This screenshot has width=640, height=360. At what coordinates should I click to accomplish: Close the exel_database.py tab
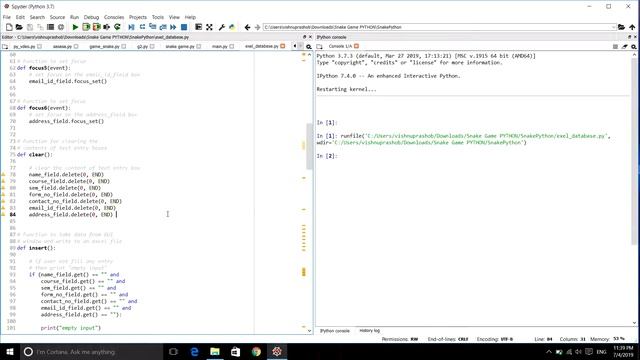[x=282, y=46]
